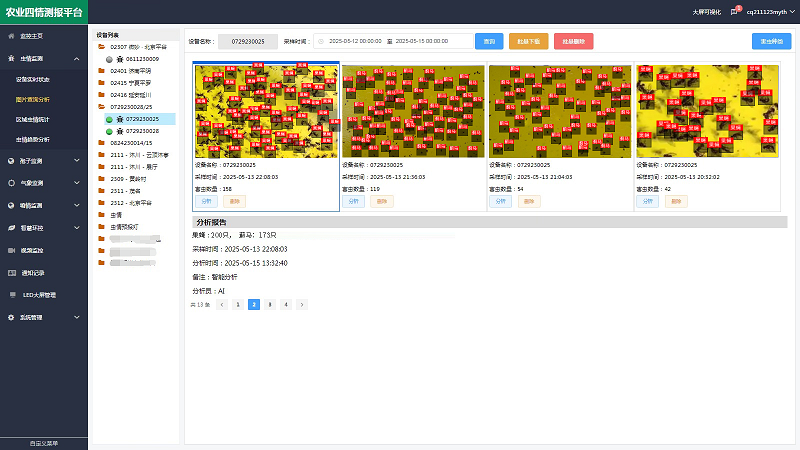Image resolution: width=800 pixels, height=450 pixels.
Task: Open the notification message icon in header
Action: (735, 11)
